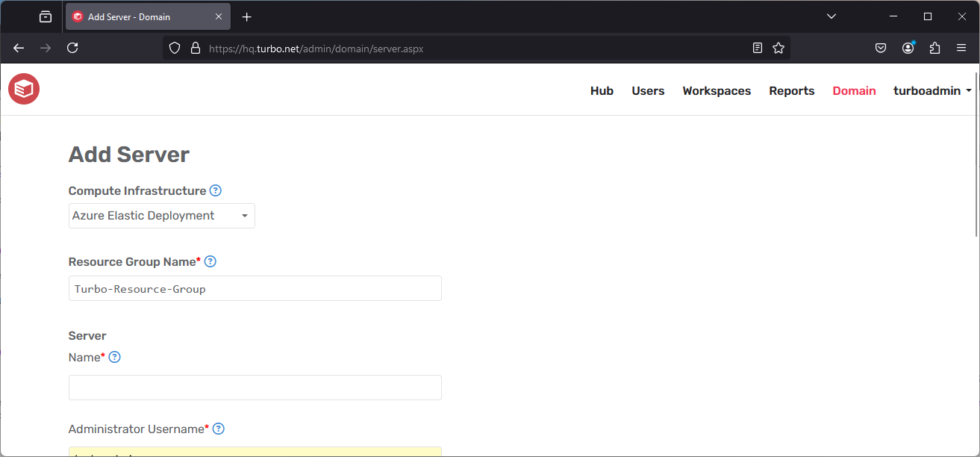Viewport: 980px width, 457px height.
Task: Open the Administrator Username help icon
Action: tap(218, 429)
